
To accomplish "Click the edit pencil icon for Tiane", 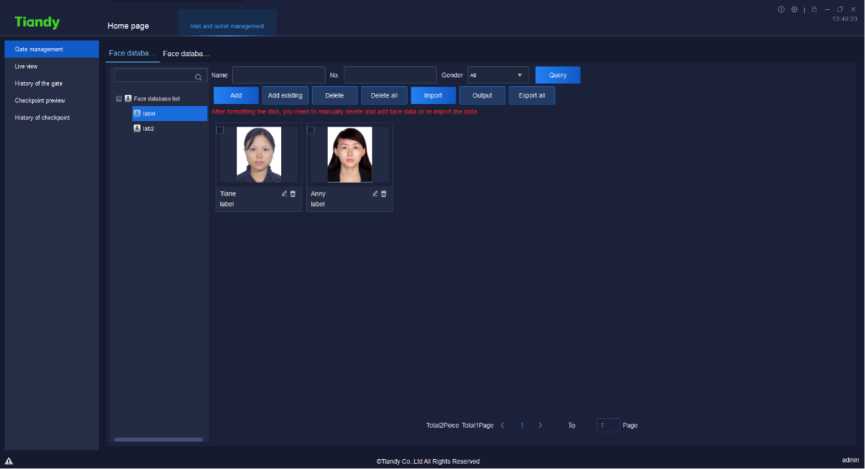I will coord(284,194).
